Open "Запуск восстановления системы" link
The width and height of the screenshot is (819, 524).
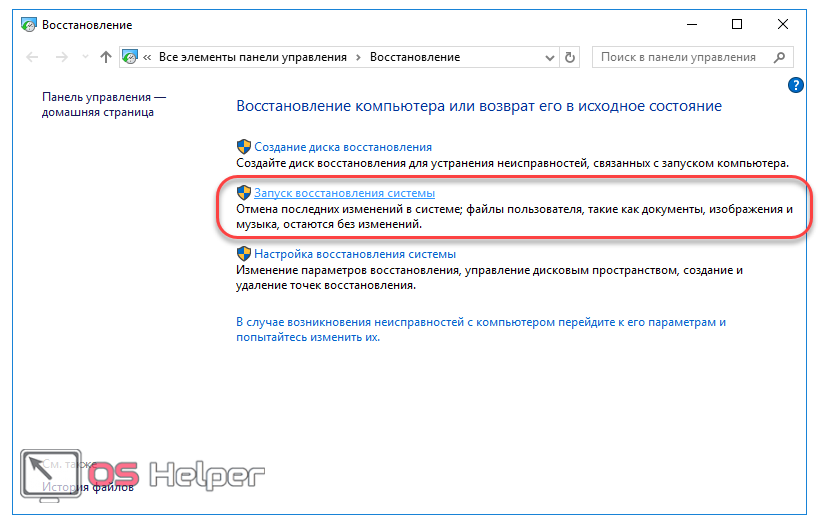point(344,192)
